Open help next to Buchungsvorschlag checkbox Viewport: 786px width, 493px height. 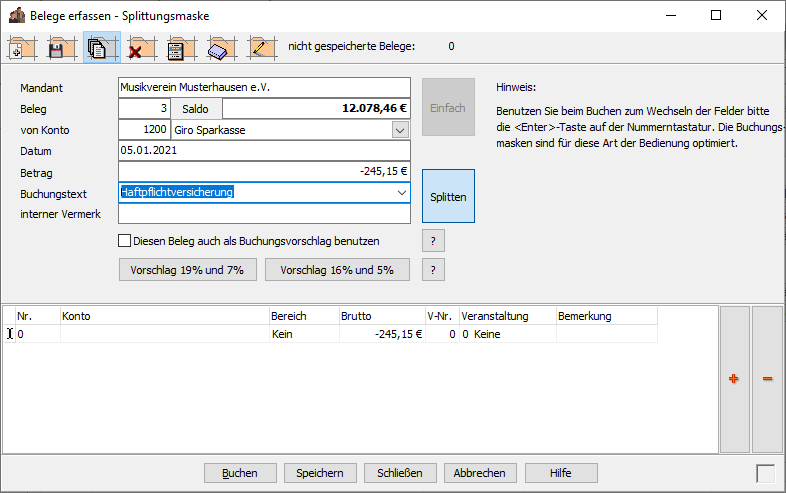[432, 241]
